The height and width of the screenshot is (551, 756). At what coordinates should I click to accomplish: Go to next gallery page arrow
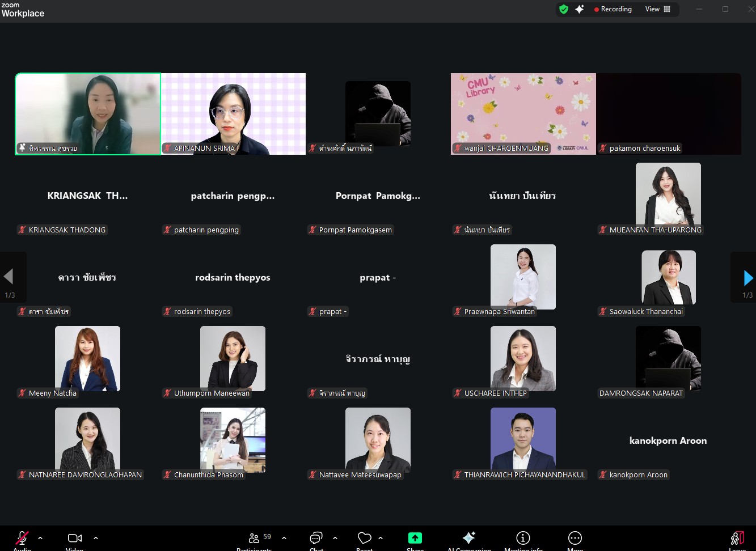tap(747, 278)
